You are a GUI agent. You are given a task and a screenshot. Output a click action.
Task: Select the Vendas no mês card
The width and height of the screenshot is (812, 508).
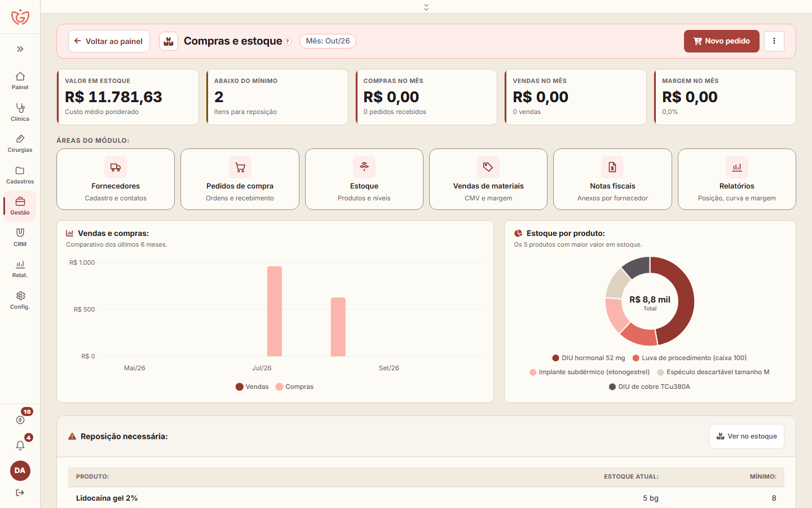point(576,97)
